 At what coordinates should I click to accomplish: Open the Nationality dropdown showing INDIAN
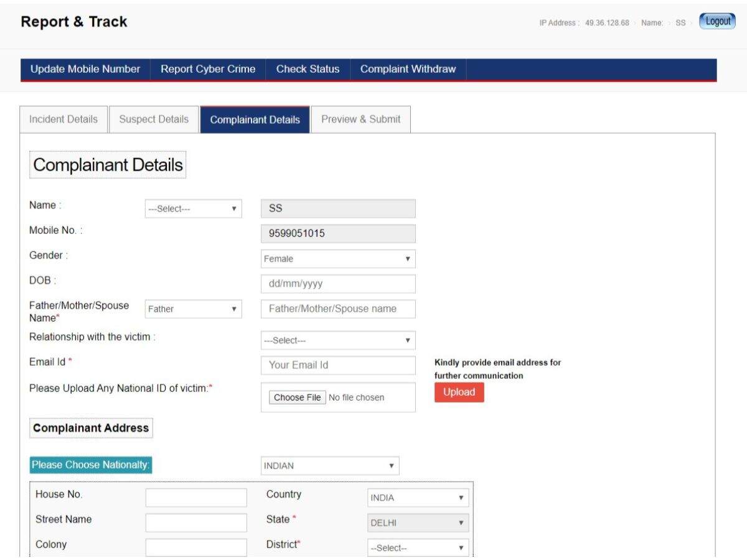pyautogui.click(x=330, y=465)
